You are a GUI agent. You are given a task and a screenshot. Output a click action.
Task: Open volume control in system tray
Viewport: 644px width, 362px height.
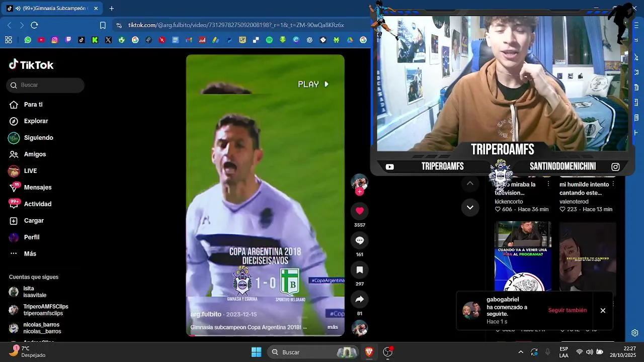point(589,352)
